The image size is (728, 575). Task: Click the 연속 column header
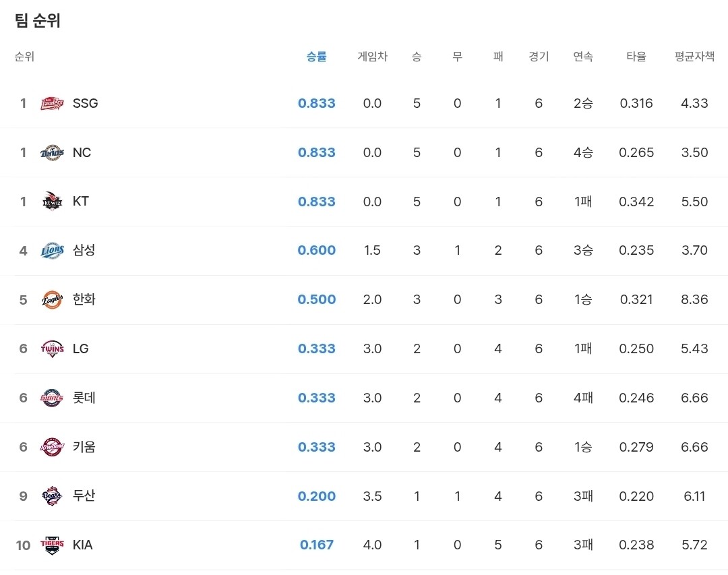pos(583,57)
